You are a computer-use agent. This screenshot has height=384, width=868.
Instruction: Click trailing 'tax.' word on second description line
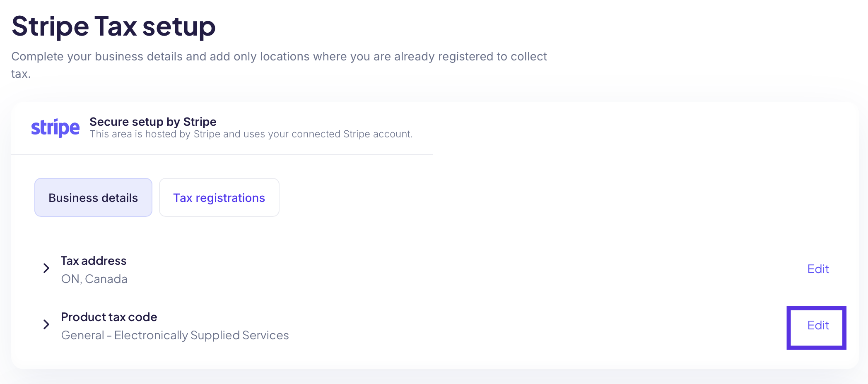point(21,74)
